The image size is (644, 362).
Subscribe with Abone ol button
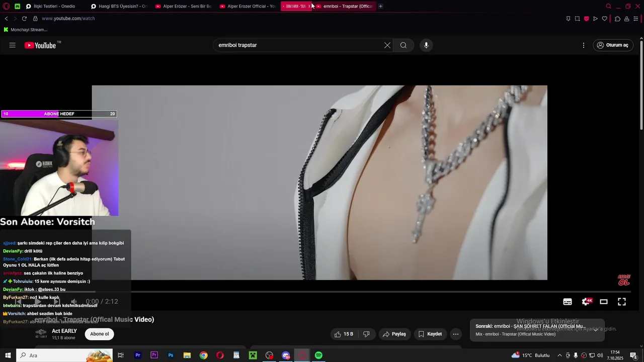100,334
